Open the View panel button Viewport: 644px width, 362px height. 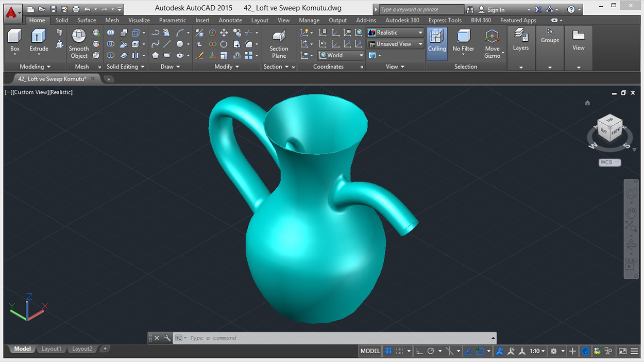(579, 40)
